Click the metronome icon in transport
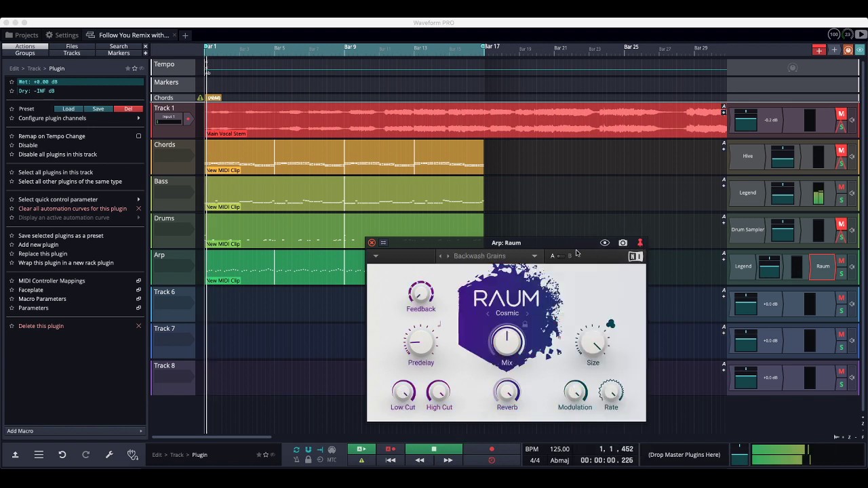This screenshot has height=488, width=868. [x=296, y=460]
